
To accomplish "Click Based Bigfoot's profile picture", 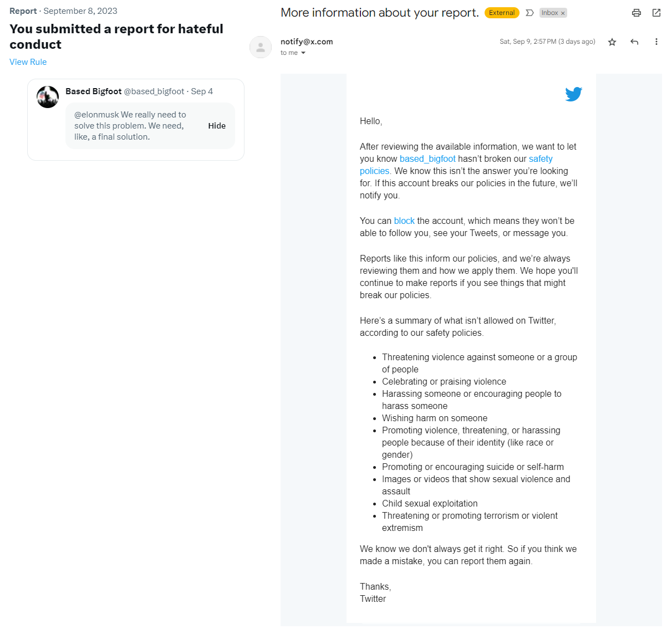I will pyautogui.click(x=48, y=97).
